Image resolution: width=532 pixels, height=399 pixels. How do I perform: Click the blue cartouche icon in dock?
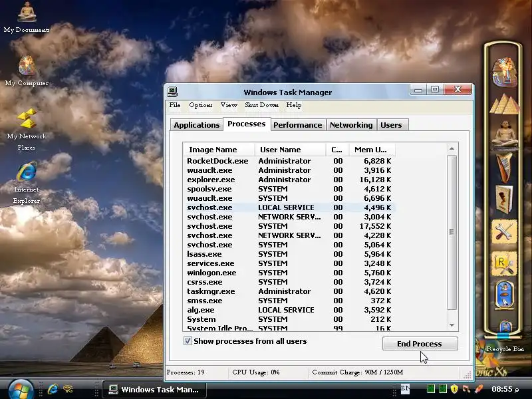[x=504, y=295]
